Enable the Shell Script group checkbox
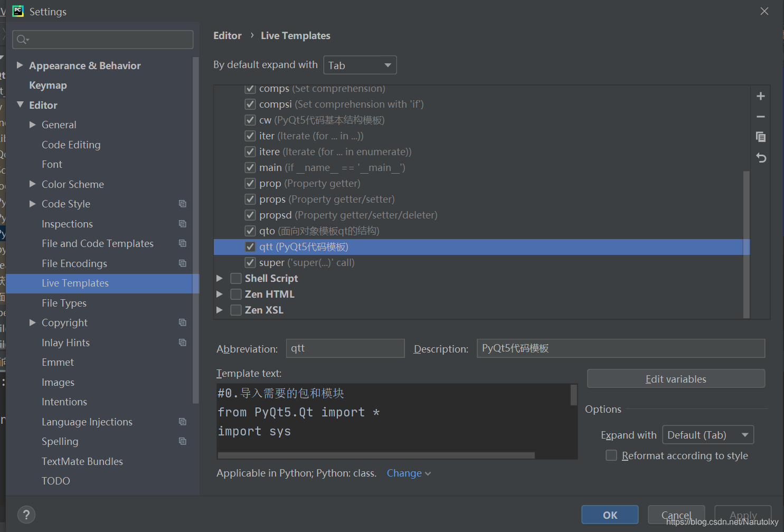This screenshot has width=784, height=532. [x=236, y=278]
